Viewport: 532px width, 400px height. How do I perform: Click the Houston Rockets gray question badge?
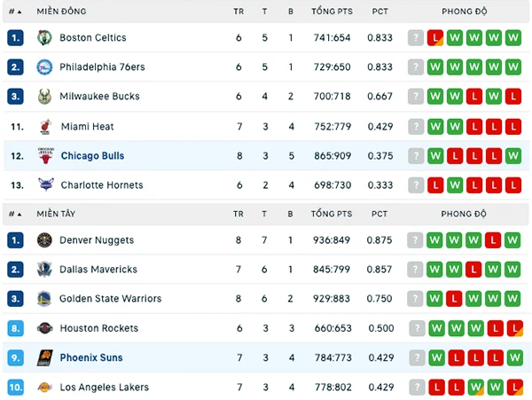tap(417, 328)
